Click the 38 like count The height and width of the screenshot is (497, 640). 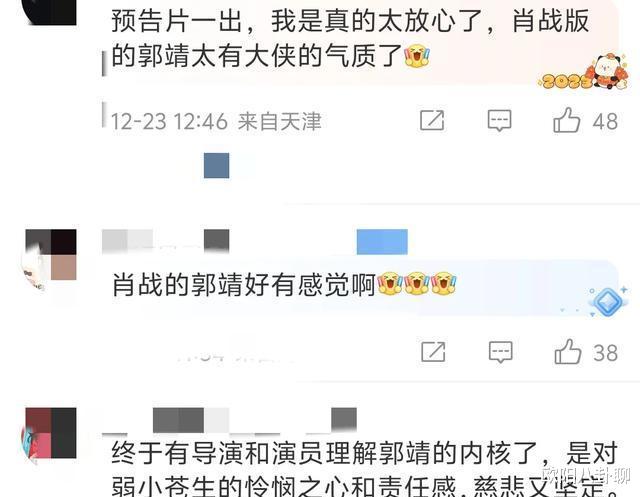[x=606, y=353]
